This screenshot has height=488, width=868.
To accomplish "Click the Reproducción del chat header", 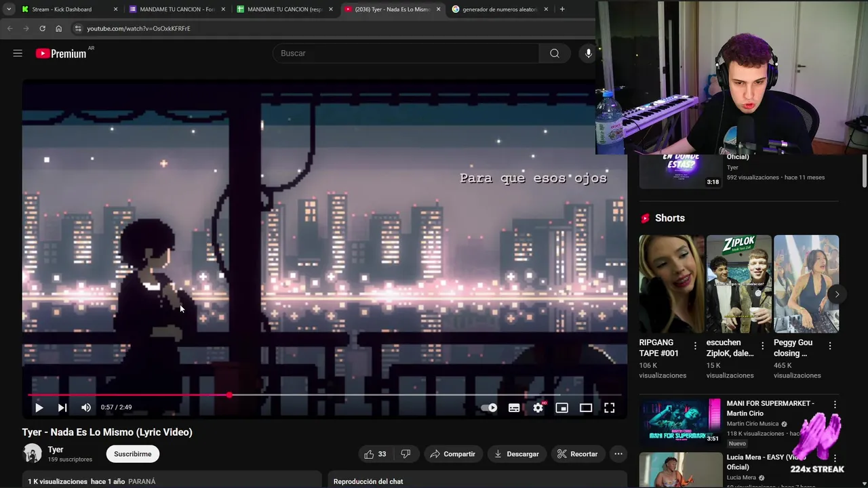I will coord(368,481).
